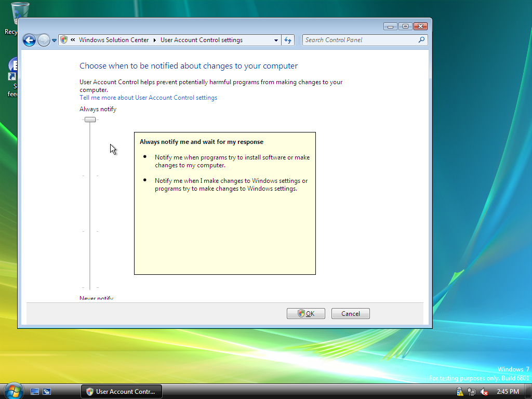The width and height of the screenshot is (532, 399).
Task: Go back using the blue Back arrow
Action: pyautogui.click(x=29, y=40)
